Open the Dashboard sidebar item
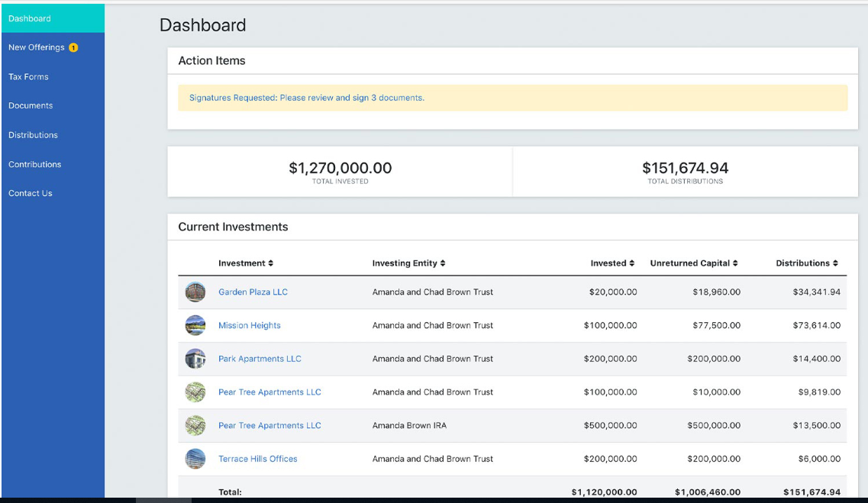Image resolution: width=868 pixels, height=503 pixels. click(30, 18)
